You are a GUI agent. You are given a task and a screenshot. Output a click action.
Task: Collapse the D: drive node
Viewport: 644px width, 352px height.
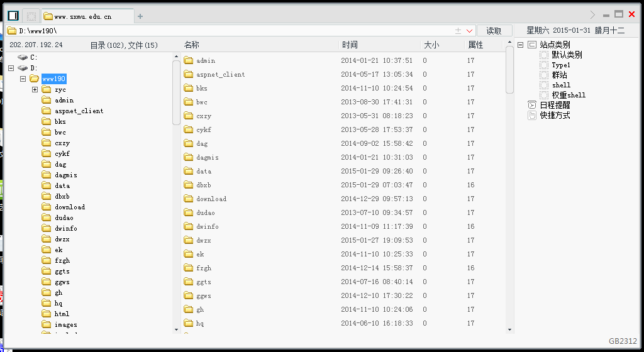pos(11,68)
